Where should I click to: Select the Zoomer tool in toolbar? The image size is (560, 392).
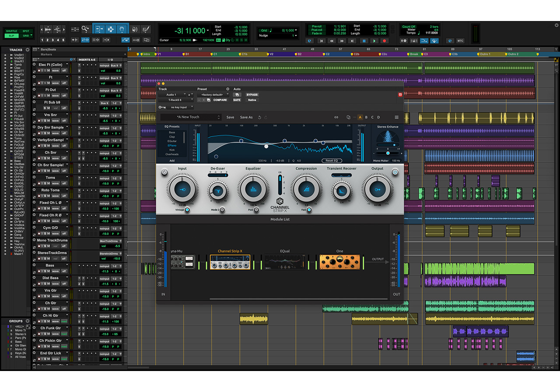(85, 29)
